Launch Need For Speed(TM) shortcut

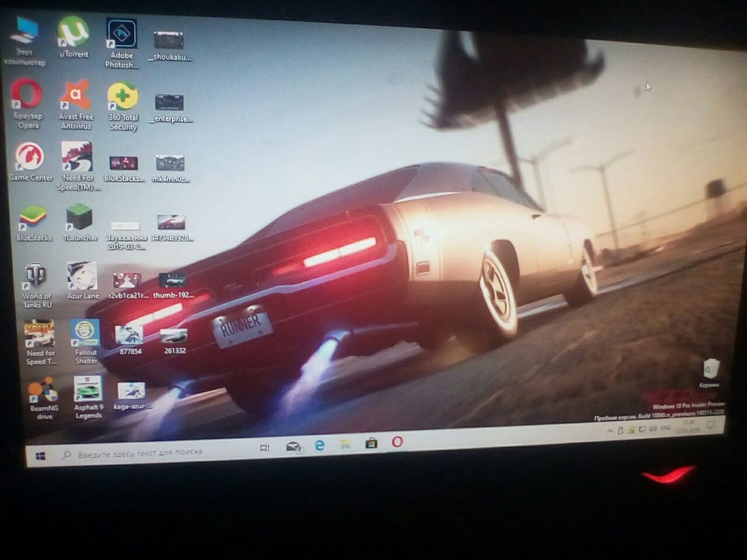pyautogui.click(x=78, y=166)
